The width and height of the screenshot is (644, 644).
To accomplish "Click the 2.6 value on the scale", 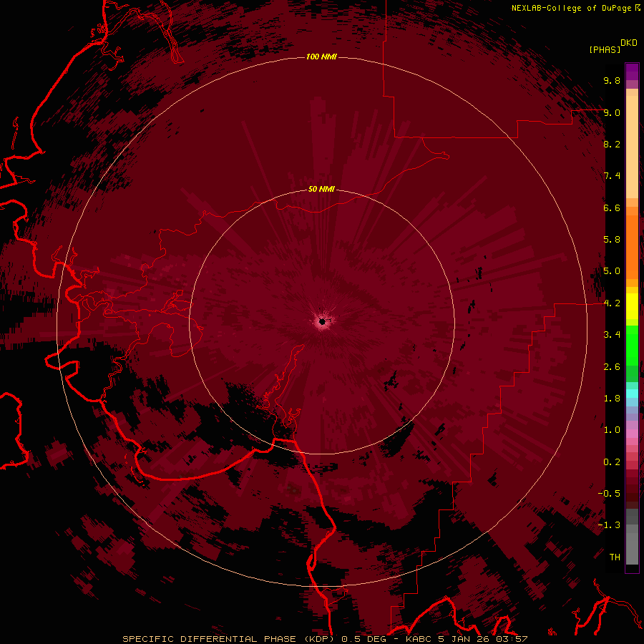I will coord(612,367).
